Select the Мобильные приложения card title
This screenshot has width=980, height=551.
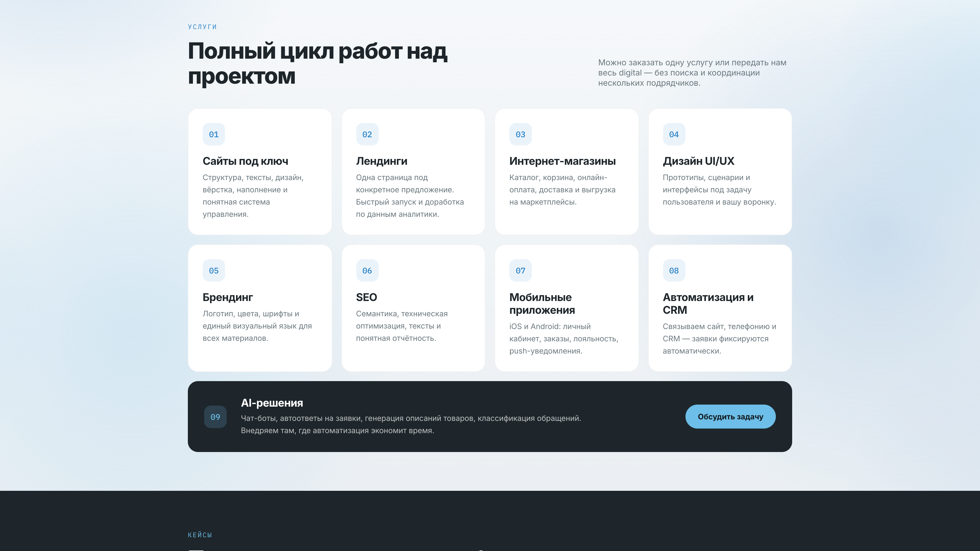pyautogui.click(x=542, y=304)
